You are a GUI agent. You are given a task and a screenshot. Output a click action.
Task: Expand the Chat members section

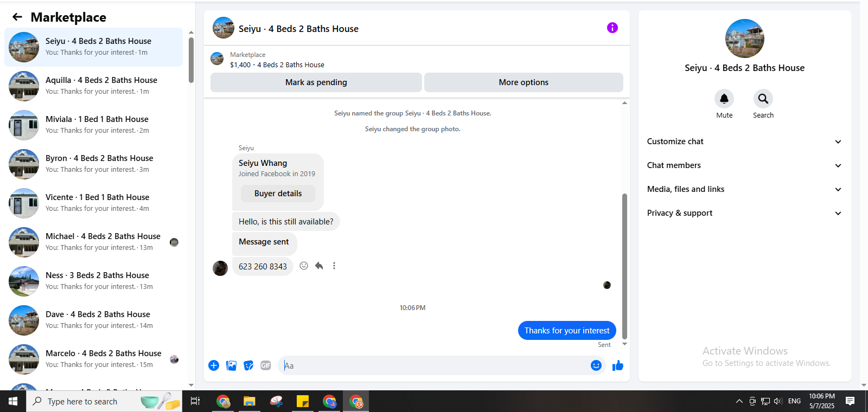(x=744, y=165)
